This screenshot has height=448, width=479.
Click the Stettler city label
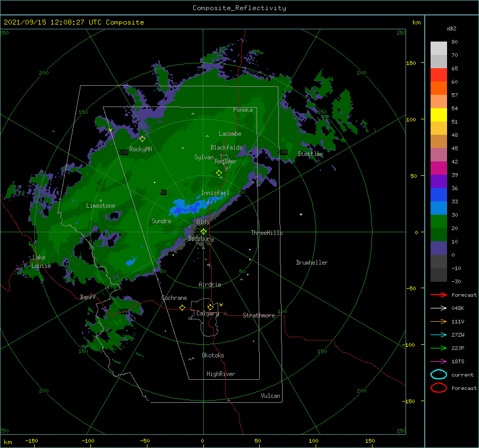click(310, 154)
